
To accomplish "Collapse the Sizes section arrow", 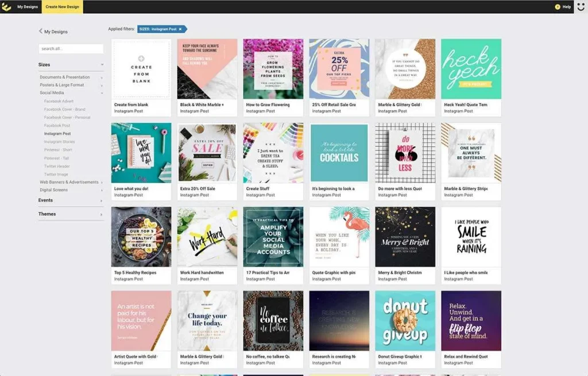I will (102, 65).
